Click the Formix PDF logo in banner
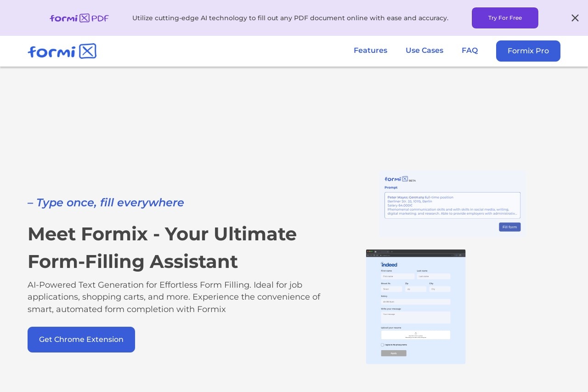 click(79, 18)
